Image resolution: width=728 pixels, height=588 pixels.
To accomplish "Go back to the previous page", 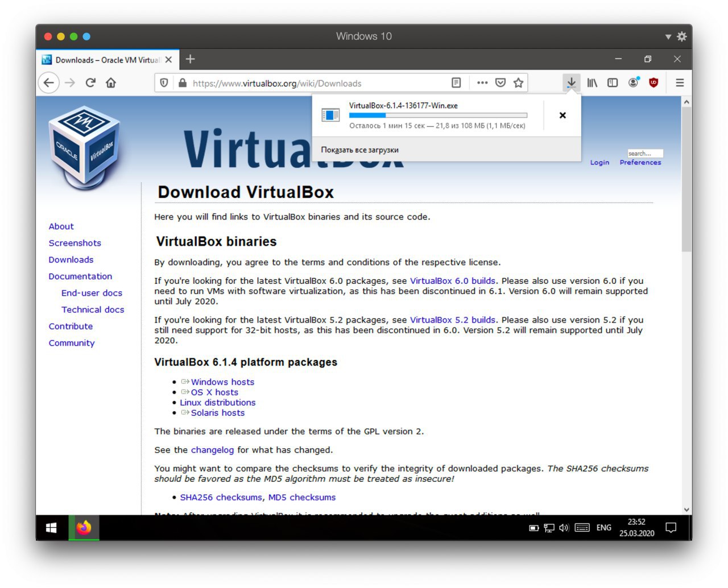I will 49,83.
